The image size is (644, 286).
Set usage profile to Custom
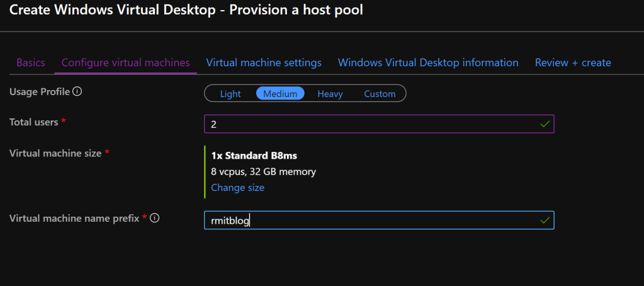click(380, 94)
